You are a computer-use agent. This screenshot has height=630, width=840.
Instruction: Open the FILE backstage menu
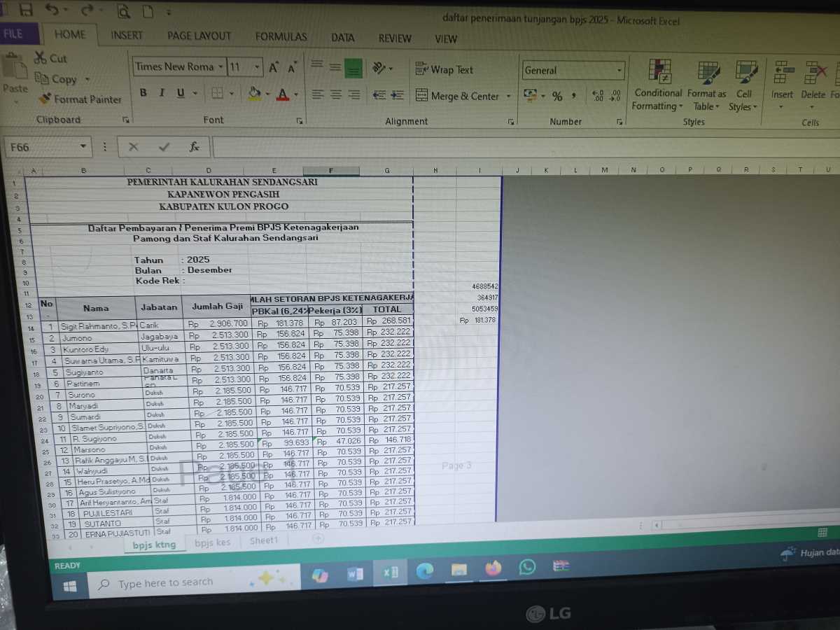coord(13,34)
